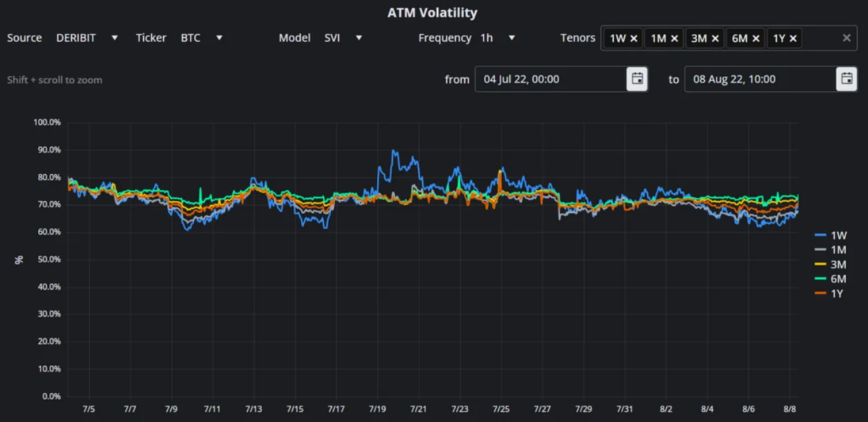Toggle the 6M series in the legend
This screenshot has height=422, width=868.
[x=830, y=279]
